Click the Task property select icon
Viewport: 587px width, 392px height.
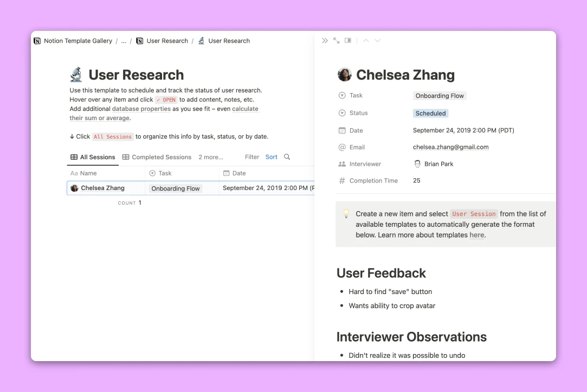tap(343, 95)
